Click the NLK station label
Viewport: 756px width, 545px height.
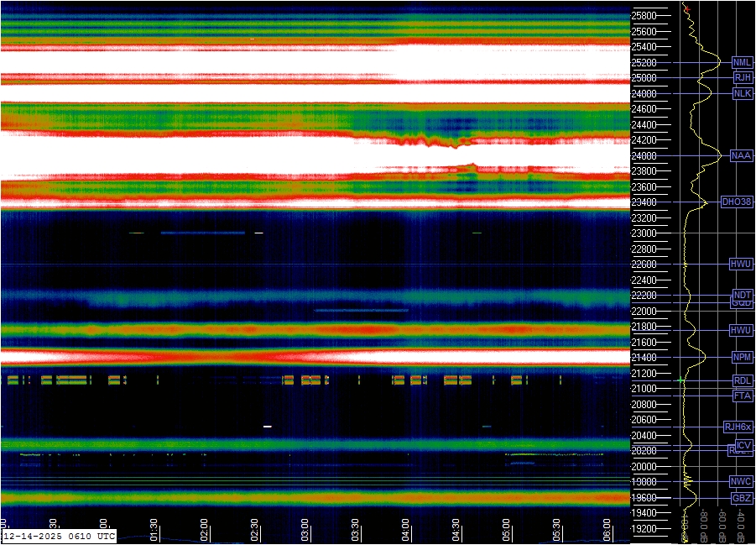(x=742, y=93)
